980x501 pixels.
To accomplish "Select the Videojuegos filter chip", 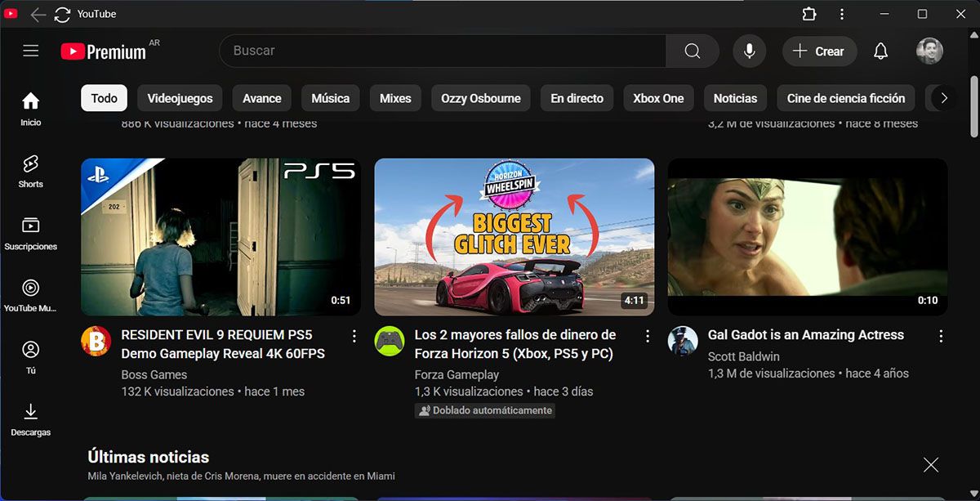I will click(180, 98).
